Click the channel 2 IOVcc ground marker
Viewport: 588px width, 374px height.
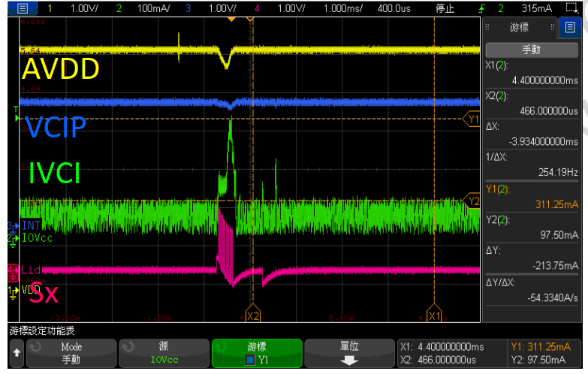[13, 240]
